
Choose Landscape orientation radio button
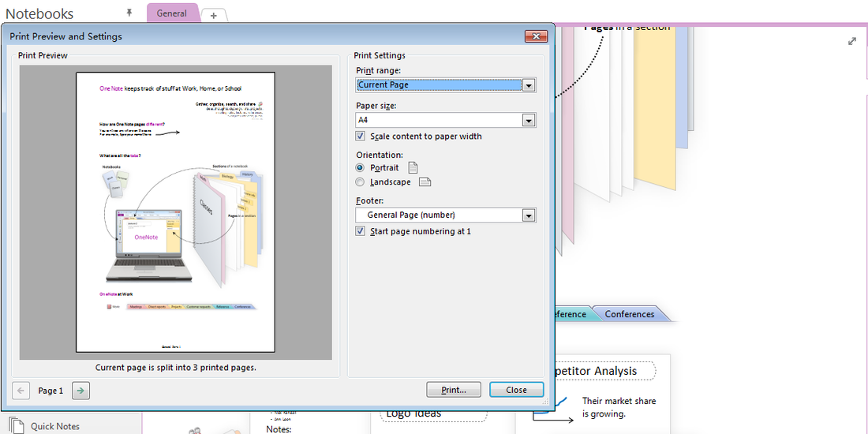[361, 181]
